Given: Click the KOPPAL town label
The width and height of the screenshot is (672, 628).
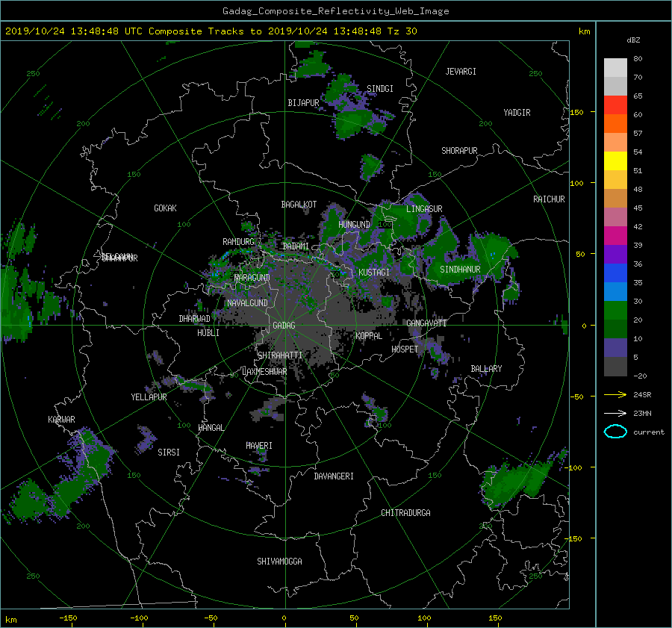Looking at the screenshot, I should tap(369, 335).
